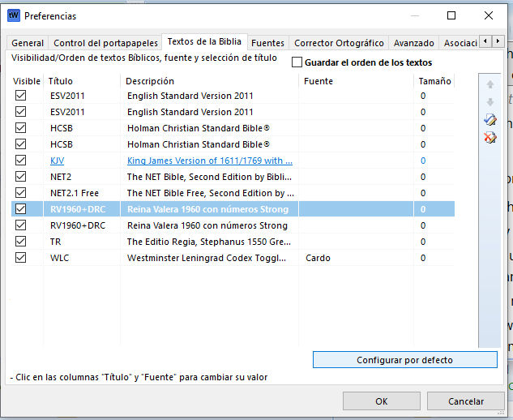
Task: Click the move up arrow icon
Action: tap(489, 84)
